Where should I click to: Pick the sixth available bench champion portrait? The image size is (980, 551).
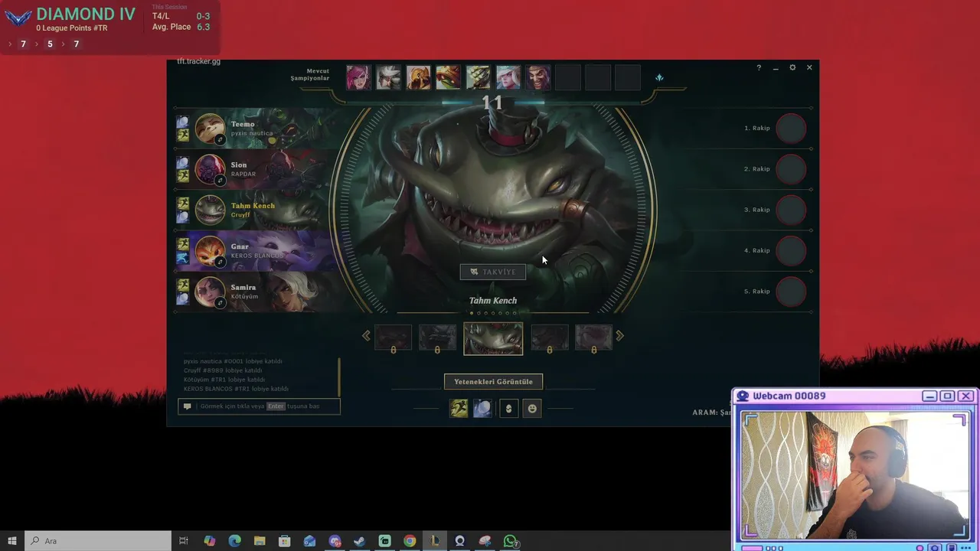(508, 77)
